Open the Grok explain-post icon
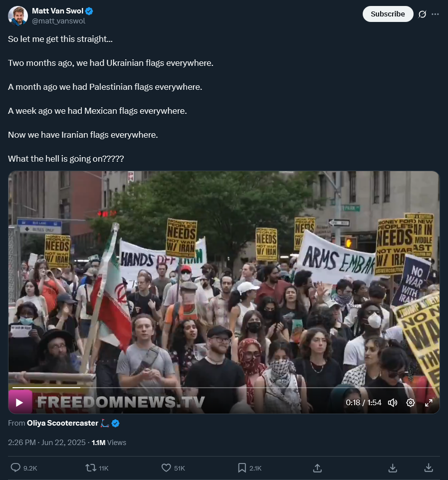 coord(422,14)
